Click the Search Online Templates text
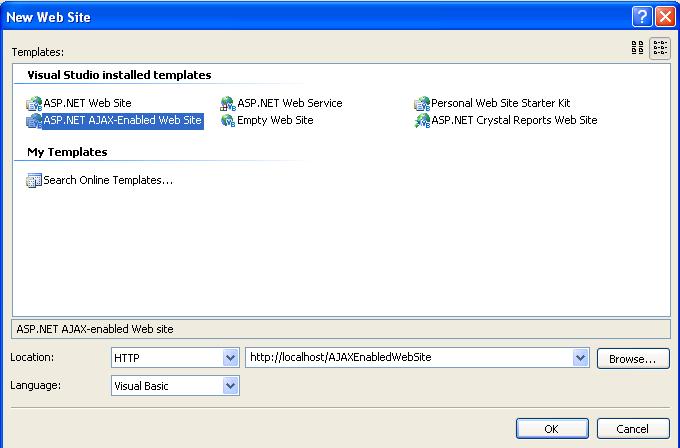This screenshot has width=680, height=448. 108,180
